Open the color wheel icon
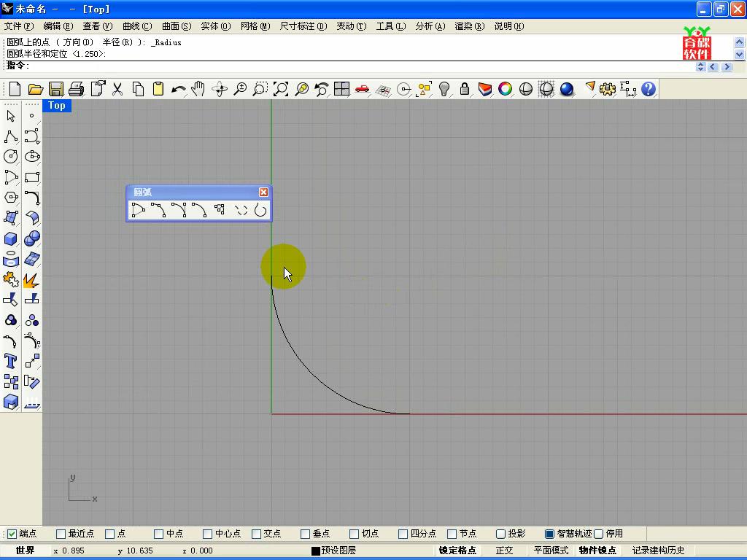The image size is (747, 560). [x=505, y=89]
